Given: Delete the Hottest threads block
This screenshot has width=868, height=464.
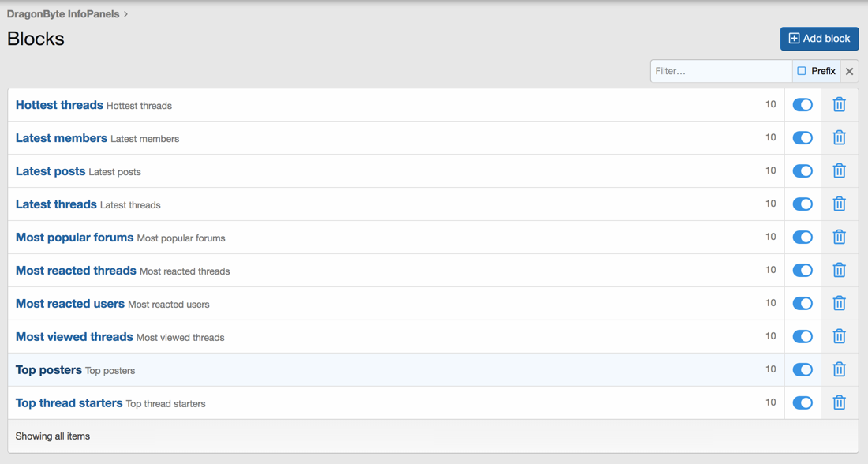Looking at the screenshot, I should (x=839, y=105).
